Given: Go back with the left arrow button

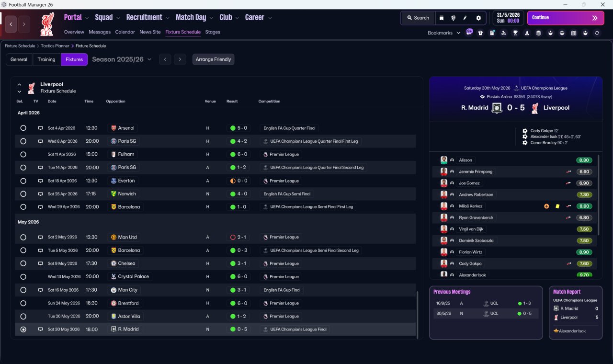Looking at the screenshot, I should pyautogui.click(x=11, y=24).
